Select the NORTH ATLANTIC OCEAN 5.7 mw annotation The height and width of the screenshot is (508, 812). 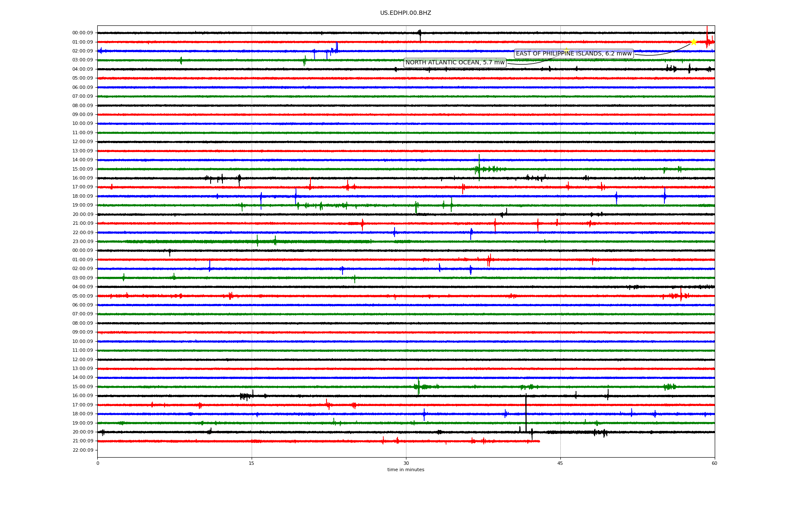[455, 63]
